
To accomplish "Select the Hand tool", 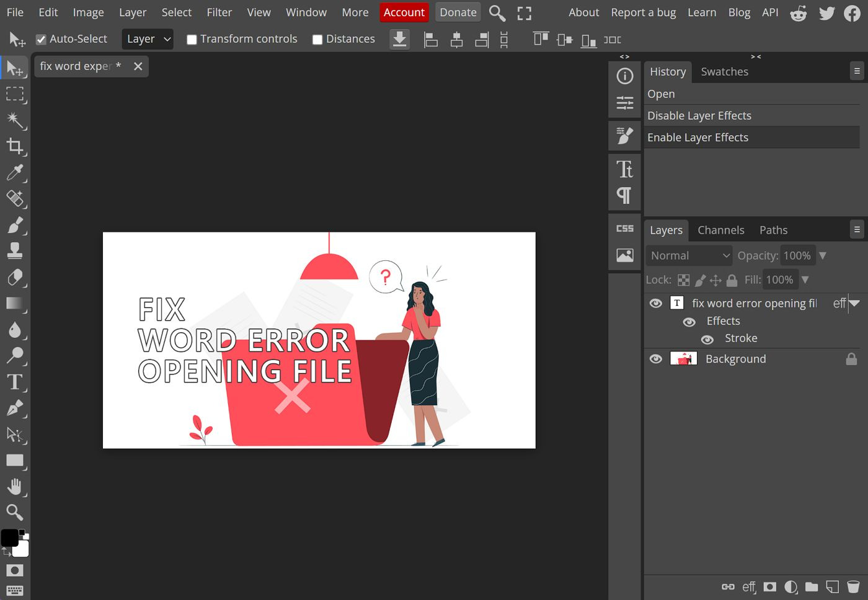I will tap(15, 486).
